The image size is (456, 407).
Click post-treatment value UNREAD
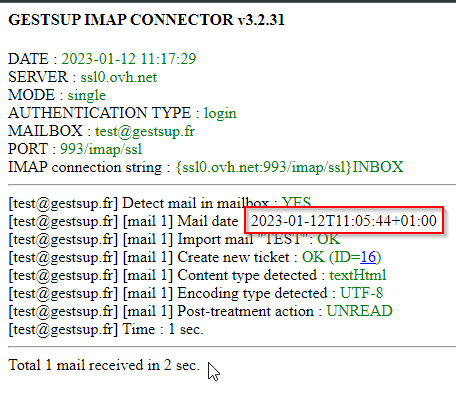359,311
